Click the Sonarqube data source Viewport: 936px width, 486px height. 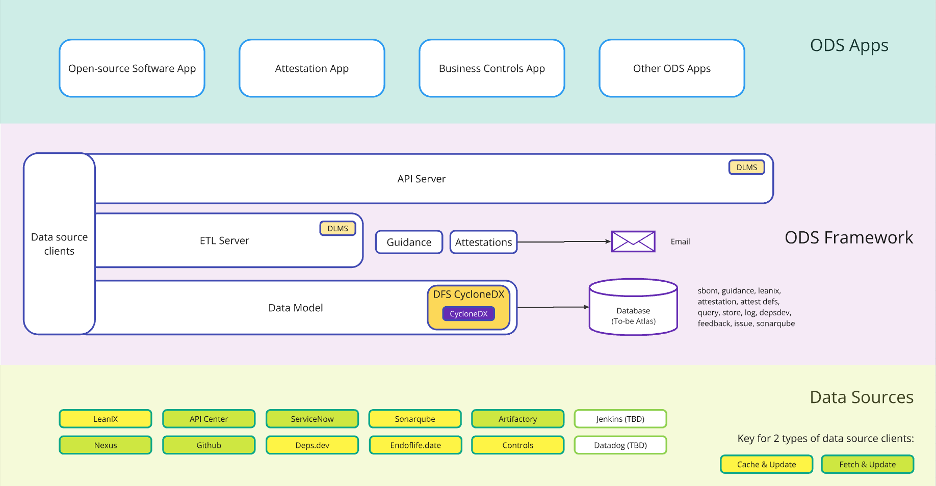pos(415,419)
